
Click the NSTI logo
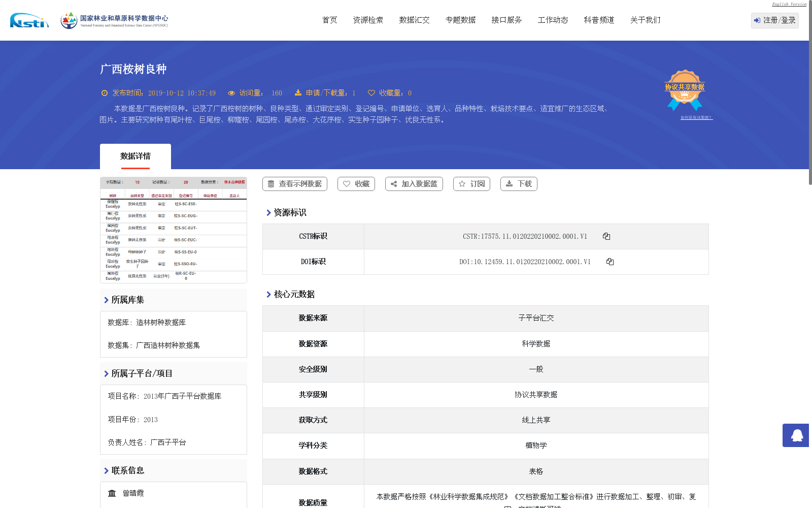click(x=29, y=20)
